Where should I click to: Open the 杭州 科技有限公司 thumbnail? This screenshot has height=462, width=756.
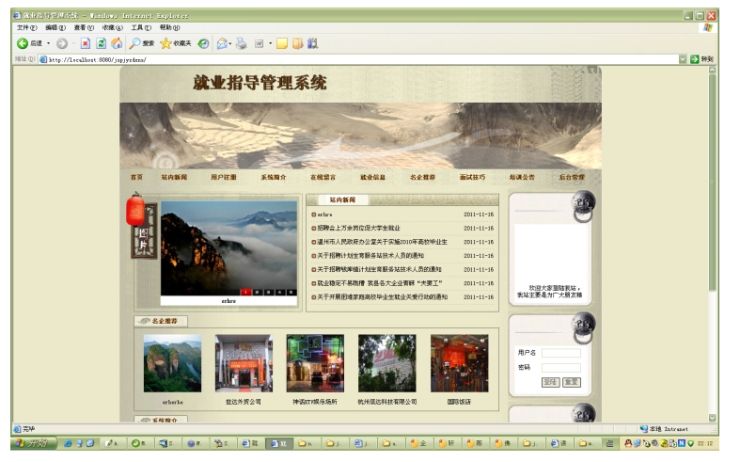[387, 364]
